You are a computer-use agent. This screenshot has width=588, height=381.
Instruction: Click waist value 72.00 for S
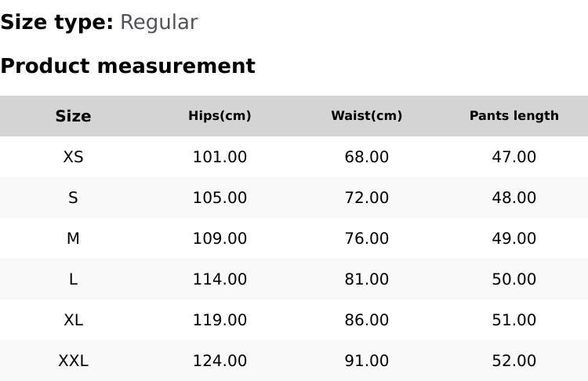click(x=366, y=198)
